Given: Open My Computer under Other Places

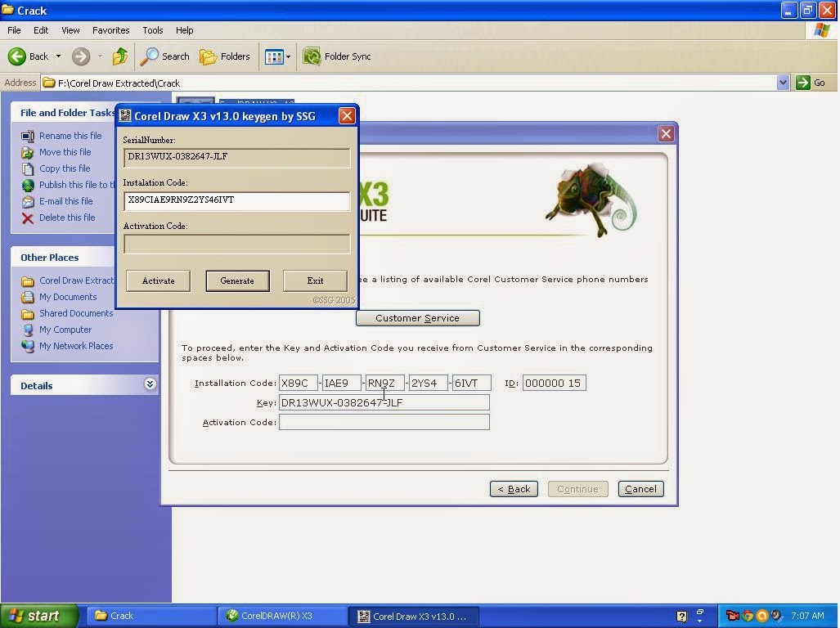Looking at the screenshot, I should (56, 330).
